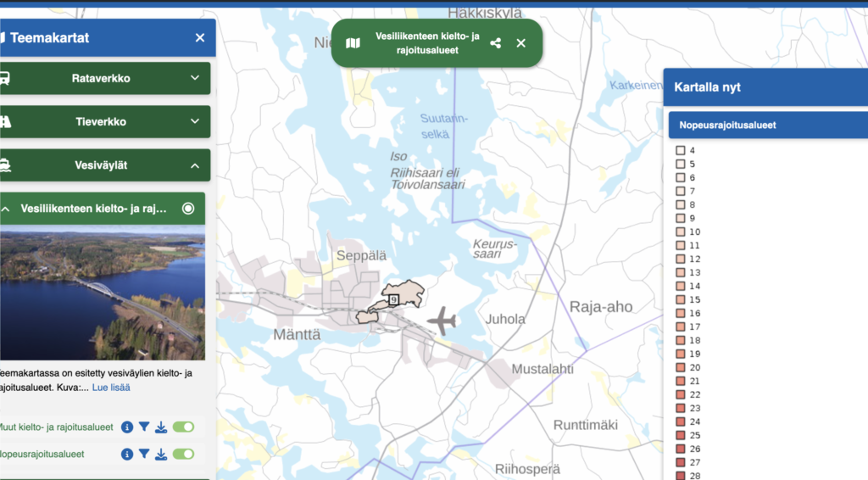868x480 pixels.
Task: Click the legend swatch for speed 20
Action: pyautogui.click(x=680, y=368)
